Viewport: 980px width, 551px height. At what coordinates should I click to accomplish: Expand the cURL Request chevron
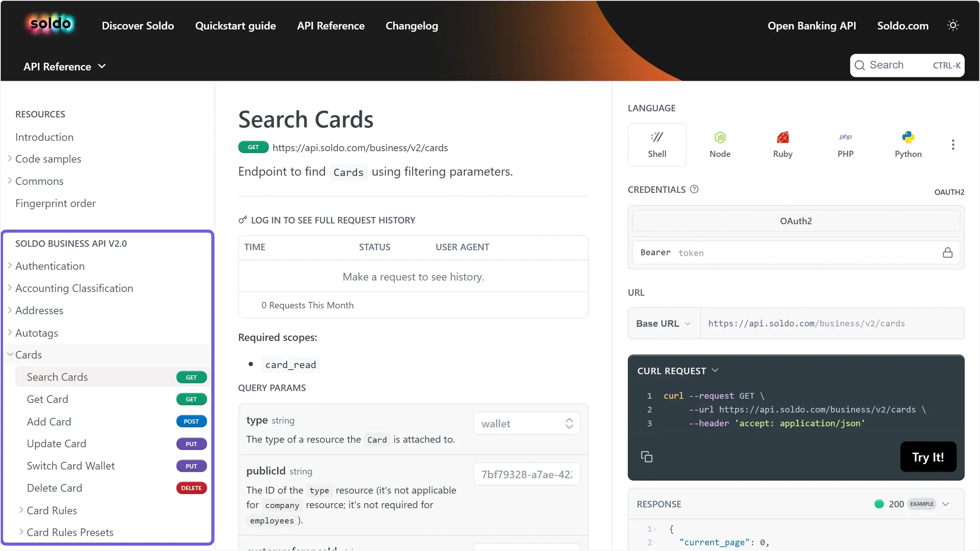(x=715, y=370)
